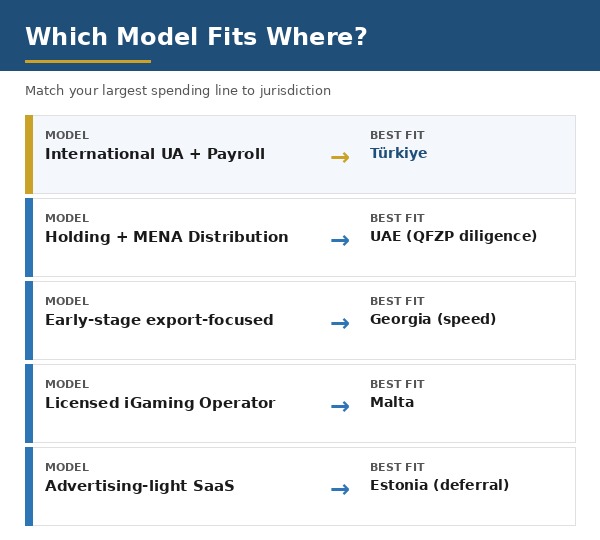This screenshot has height=540, width=600.
Task: Click the 'Türkiye' best fit label
Action: click(398, 153)
